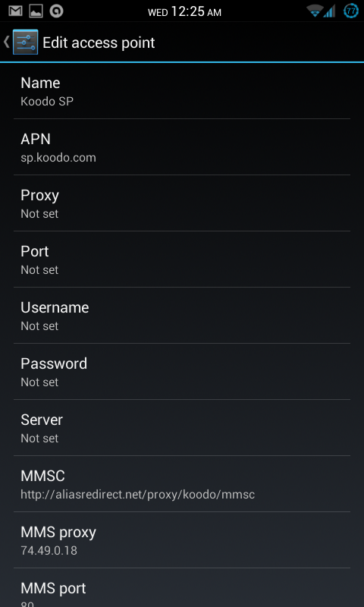This screenshot has height=607, width=364.
Task: Open the picture notification icon
Action: point(36,11)
